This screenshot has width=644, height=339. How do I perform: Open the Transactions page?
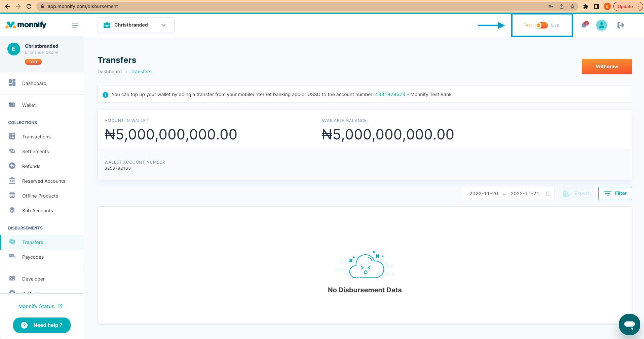36,136
